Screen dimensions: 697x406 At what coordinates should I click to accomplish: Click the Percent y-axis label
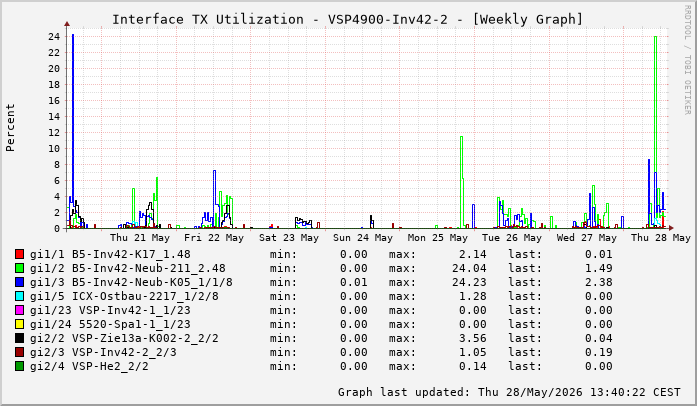10,128
